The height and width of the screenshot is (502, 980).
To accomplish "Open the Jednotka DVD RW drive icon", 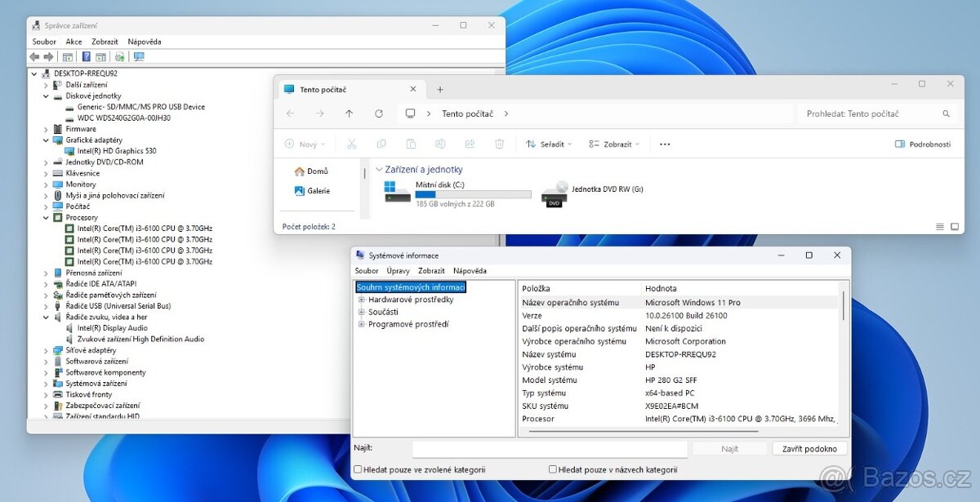I will coord(554,189).
